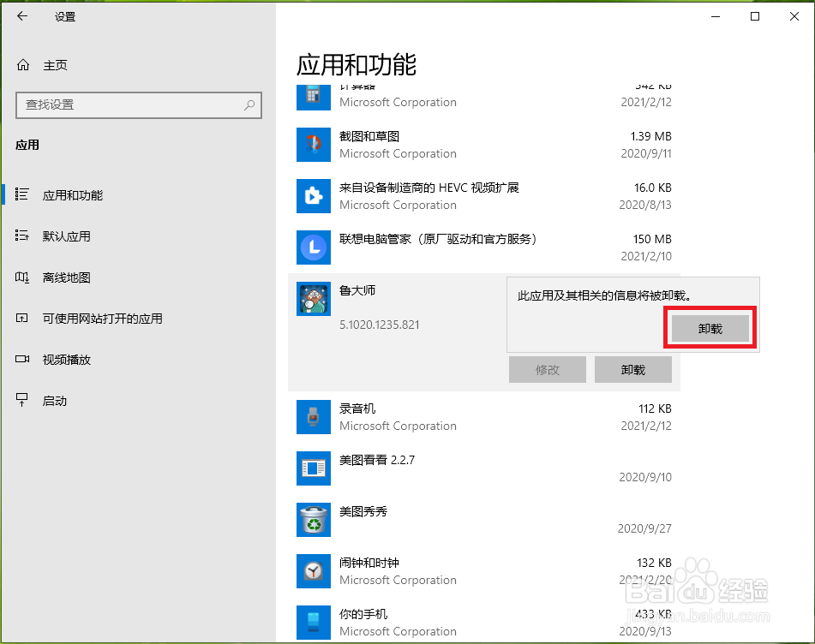815x644 pixels.
Task: Go back with the arrow icon
Action: pos(22,16)
